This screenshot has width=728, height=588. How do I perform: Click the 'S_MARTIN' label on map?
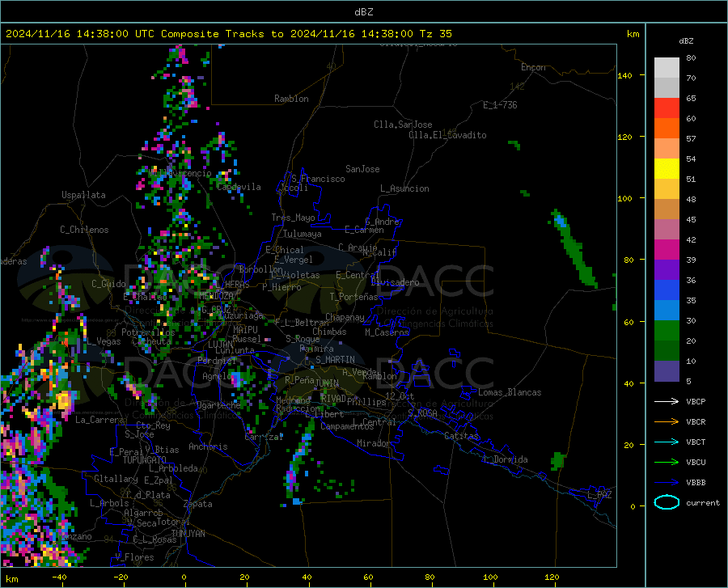tap(335, 360)
